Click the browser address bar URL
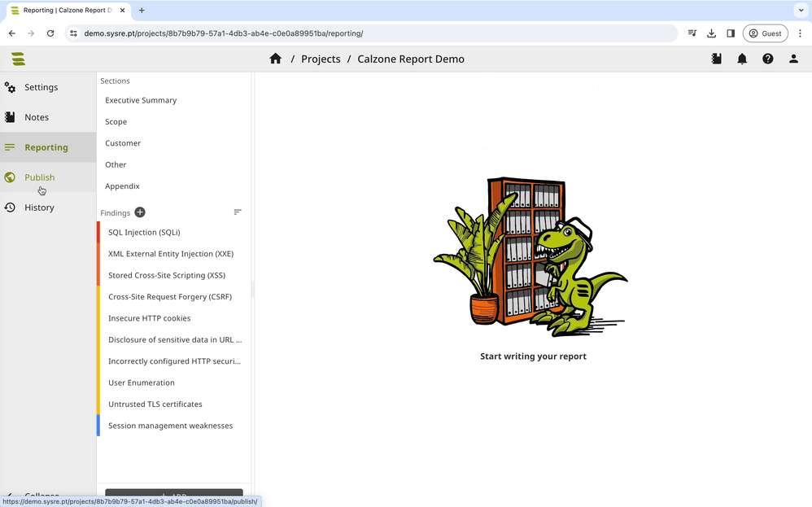Screen dimensions: 812x507 [x=244, y=33]
